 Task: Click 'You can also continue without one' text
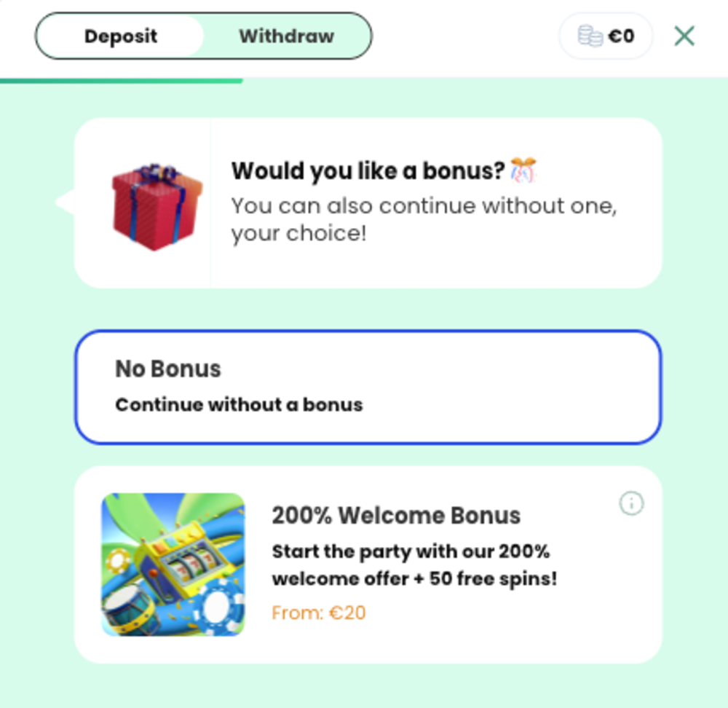[424, 206]
